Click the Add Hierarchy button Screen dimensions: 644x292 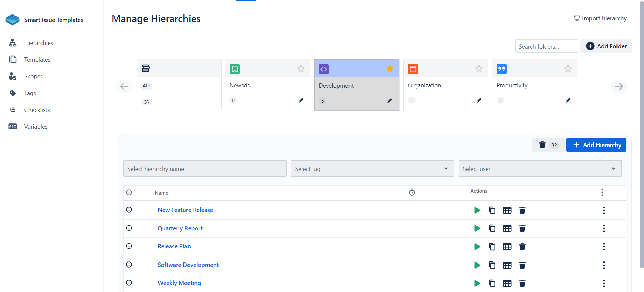pos(596,145)
